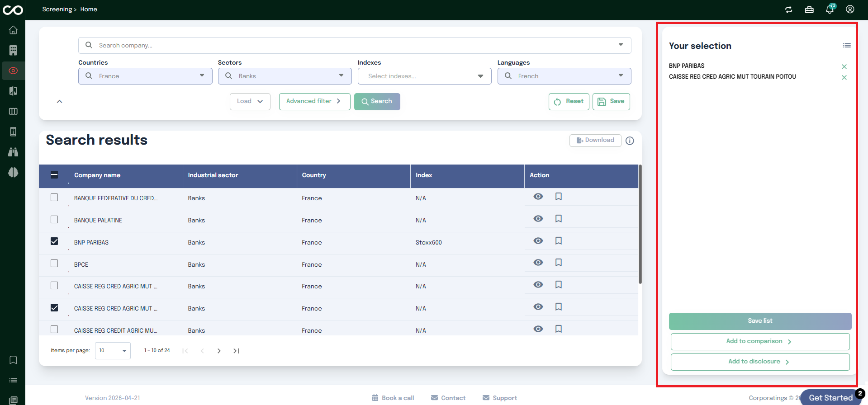This screenshot has height=405, width=868.
Task: View the BANQUE PALATINE eye icon
Action: [x=538, y=219]
